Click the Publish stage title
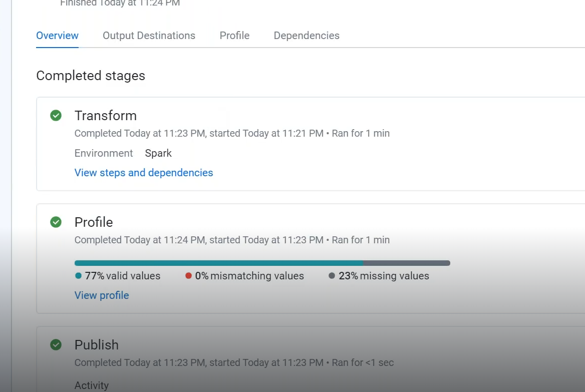The image size is (585, 392). tap(97, 345)
